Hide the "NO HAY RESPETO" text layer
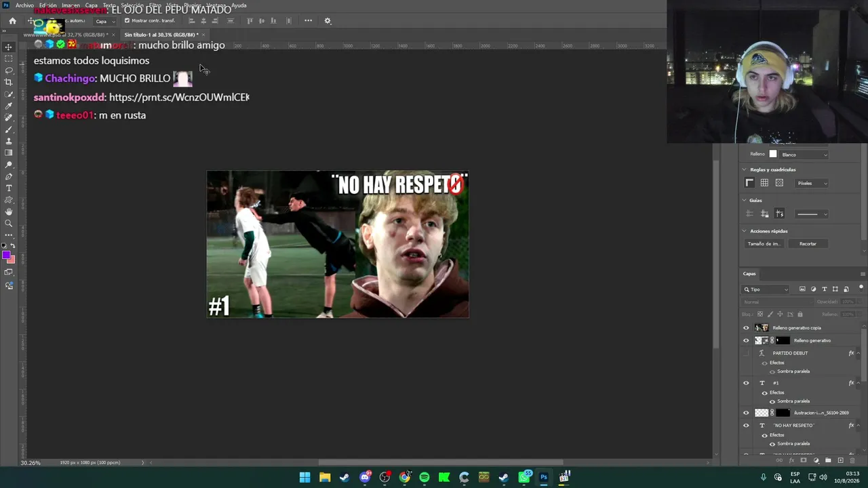 point(746,426)
